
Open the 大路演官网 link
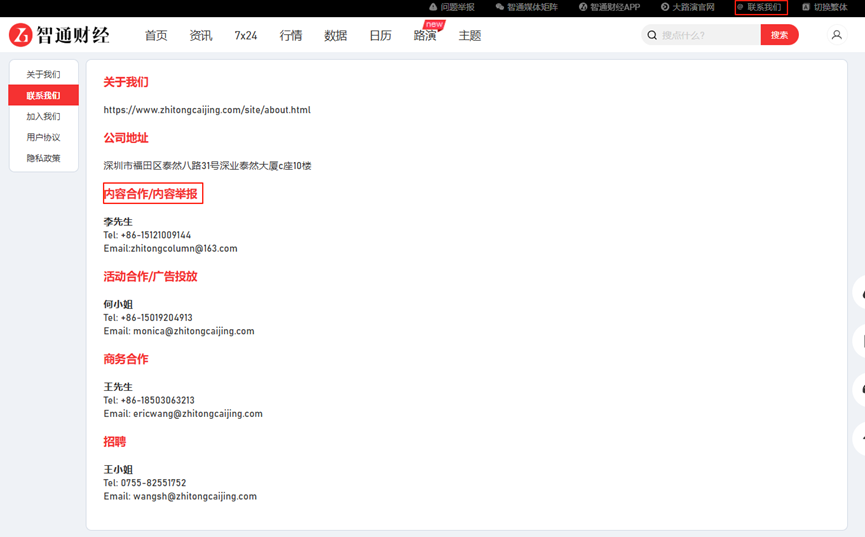(x=687, y=7)
